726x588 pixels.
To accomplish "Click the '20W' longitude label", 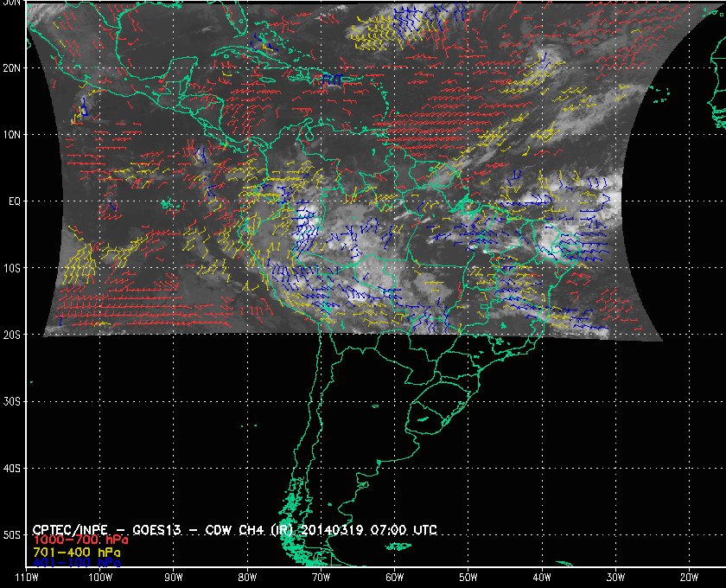I will 689,578.
